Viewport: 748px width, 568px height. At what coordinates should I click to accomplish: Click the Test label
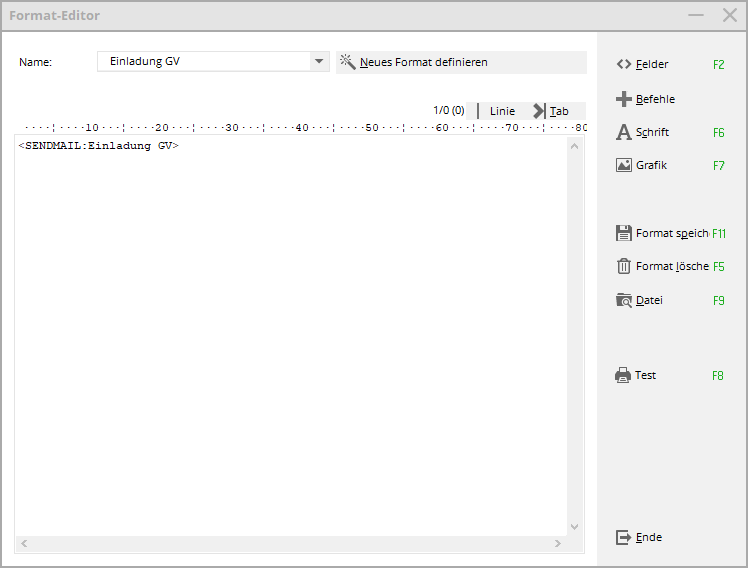pos(645,375)
